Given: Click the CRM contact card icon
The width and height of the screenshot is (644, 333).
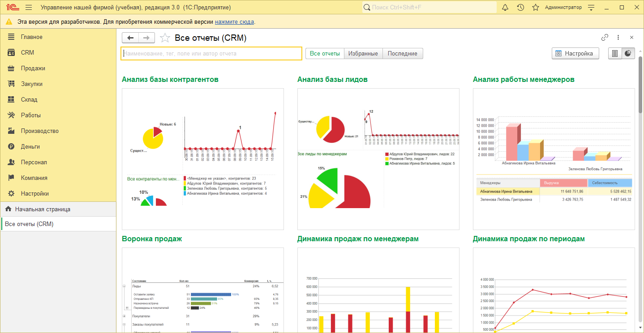Looking at the screenshot, I should click(12, 52).
